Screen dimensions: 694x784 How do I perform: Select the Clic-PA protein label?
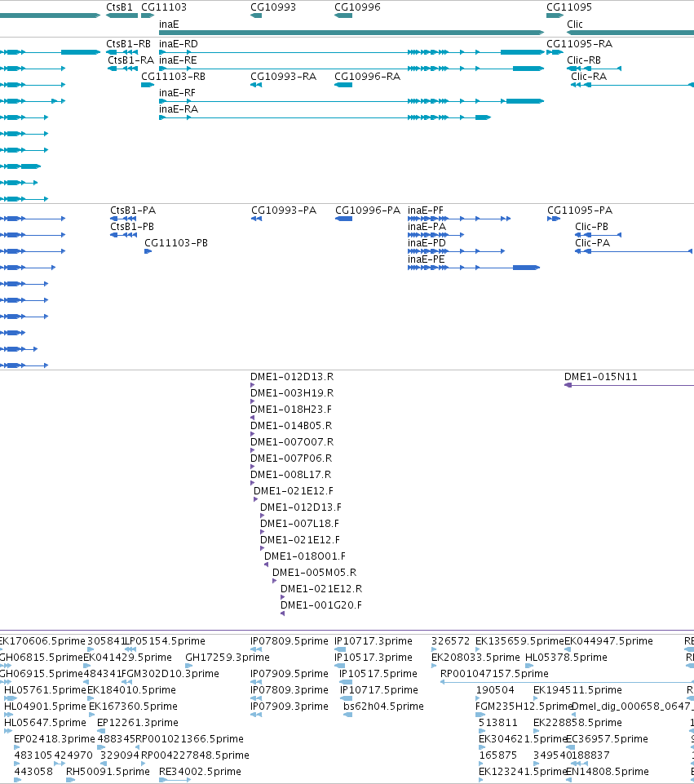coord(593,243)
